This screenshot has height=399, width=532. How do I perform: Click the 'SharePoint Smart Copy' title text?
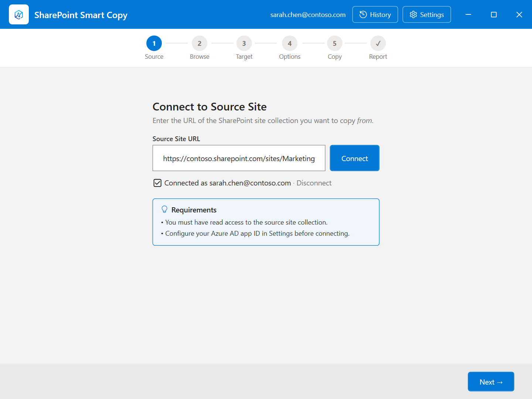pyautogui.click(x=81, y=15)
